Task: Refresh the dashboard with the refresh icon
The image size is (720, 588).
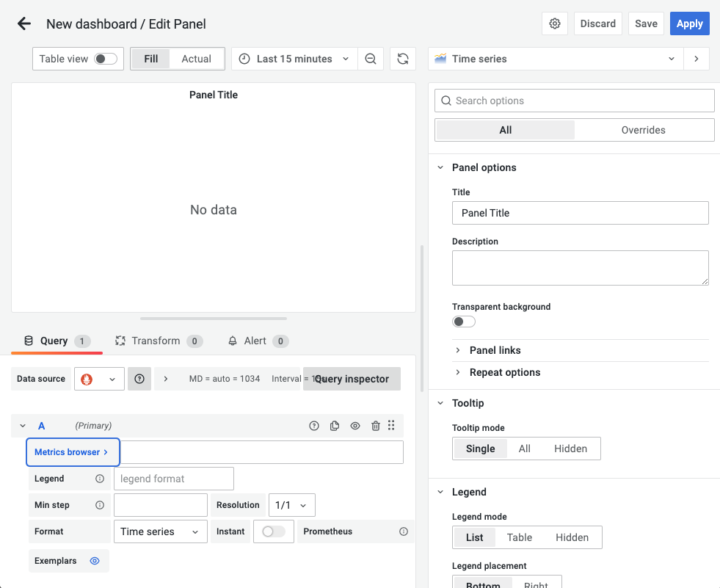Action: (x=403, y=59)
